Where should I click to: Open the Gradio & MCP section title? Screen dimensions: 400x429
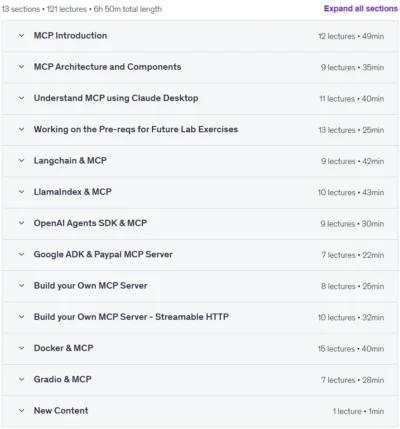click(x=62, y=379)
